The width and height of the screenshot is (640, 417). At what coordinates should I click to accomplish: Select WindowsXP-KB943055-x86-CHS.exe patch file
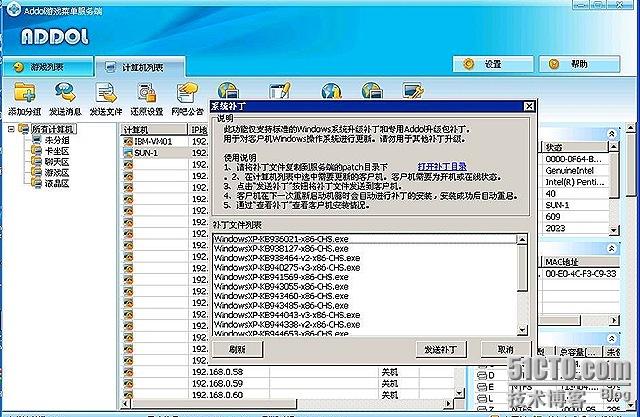tap(364, 286)
